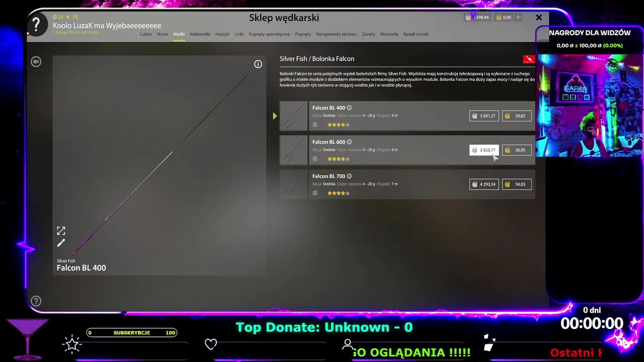Click the heart icon in stream overlay
This screenshot has width=644, height=362.
pyautogui.click(x=211, y=344)
